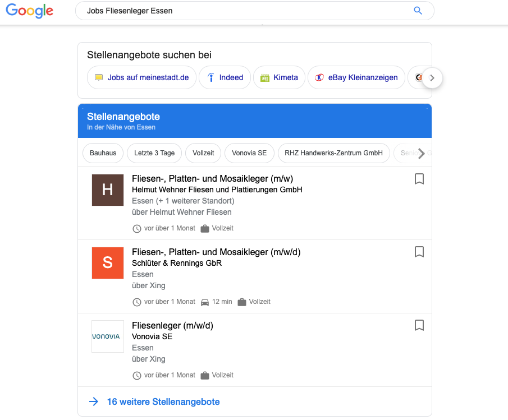
Task: Apply the Bauhaus filter chip
Action: [103, 153]
